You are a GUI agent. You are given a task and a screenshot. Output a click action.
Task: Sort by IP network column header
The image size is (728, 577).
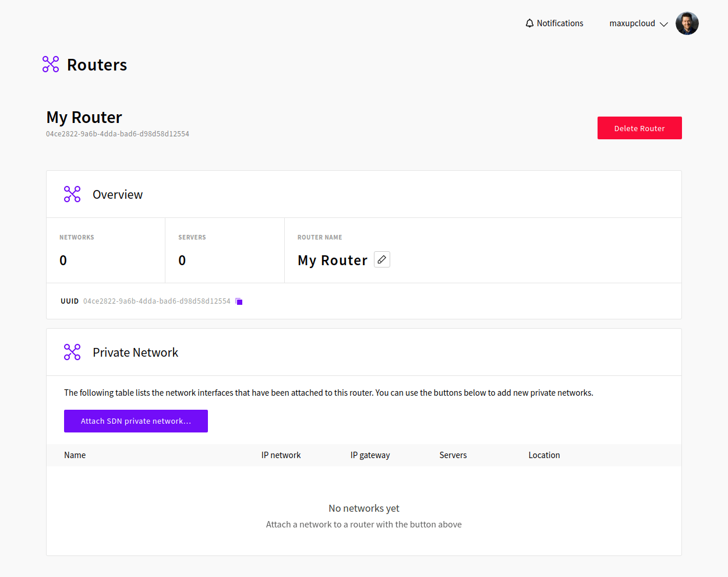281,455
